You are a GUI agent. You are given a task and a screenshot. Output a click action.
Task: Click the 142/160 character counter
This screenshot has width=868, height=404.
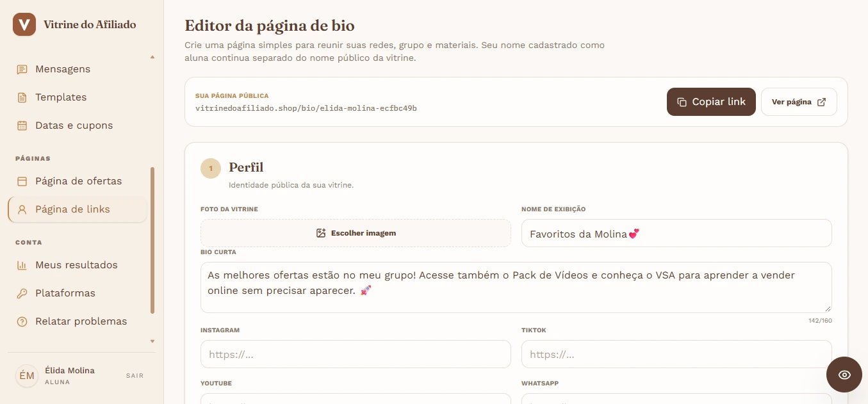820,320
